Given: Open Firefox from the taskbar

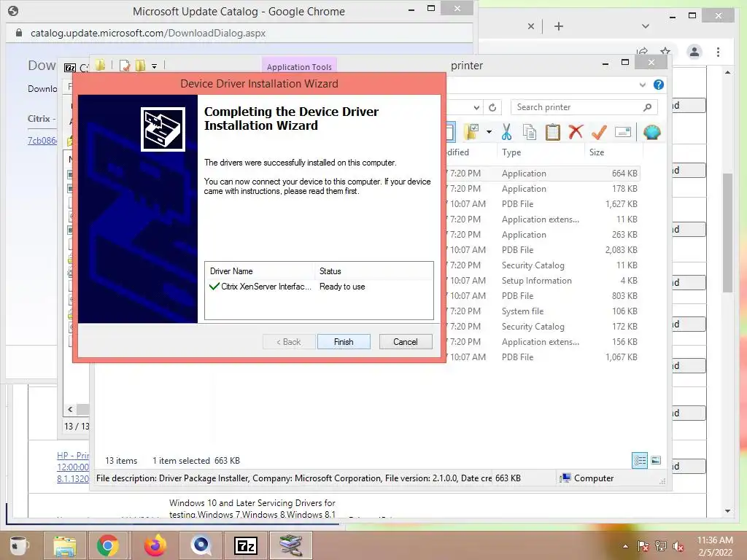Looking at the screenshot, I should [x=155, y=545].
